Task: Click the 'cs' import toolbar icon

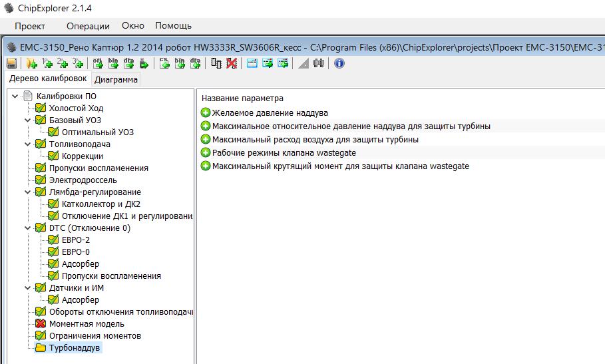Action: click(164, 64)
